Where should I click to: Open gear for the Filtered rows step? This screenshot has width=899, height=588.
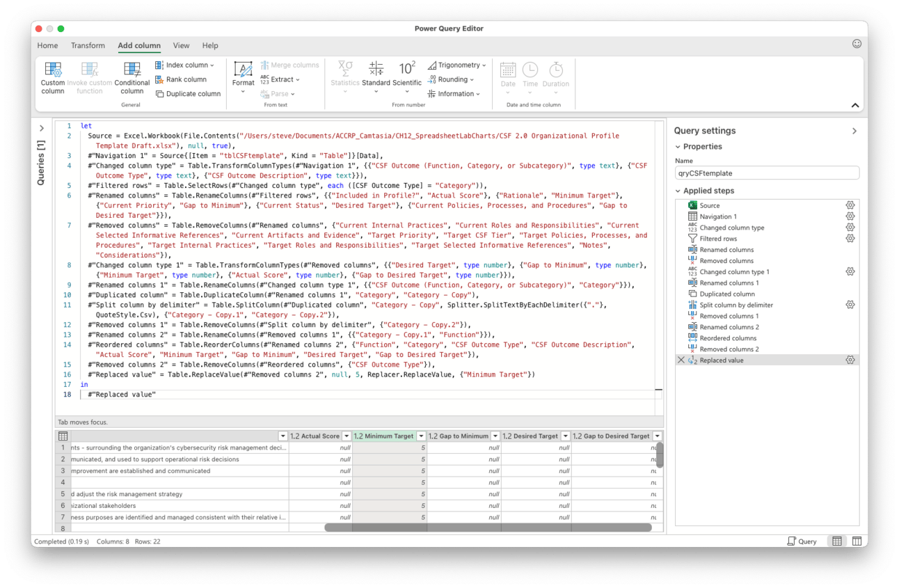click(x=850, y=239)
